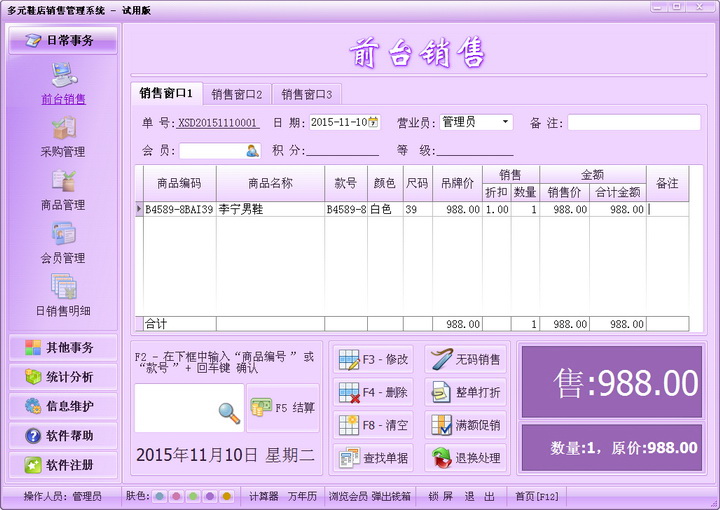Click the 统计分析 cube icon
Screen dimensions: 720x510
33,377
